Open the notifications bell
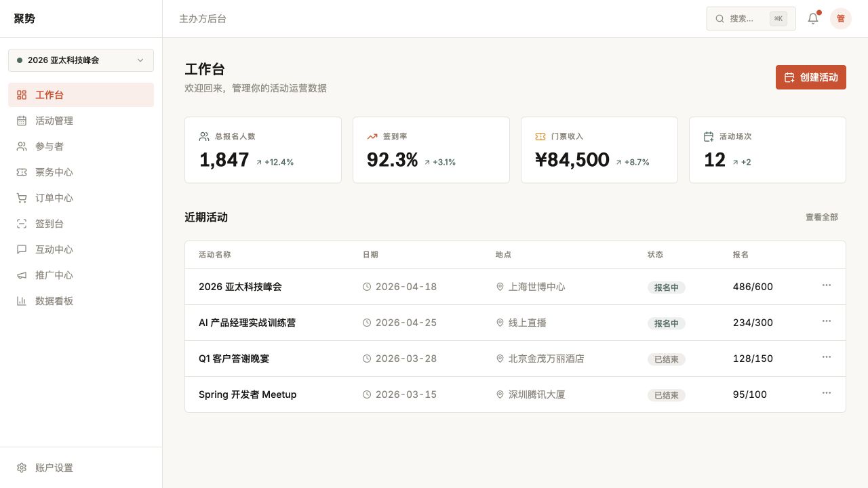 tap(813, 18)
